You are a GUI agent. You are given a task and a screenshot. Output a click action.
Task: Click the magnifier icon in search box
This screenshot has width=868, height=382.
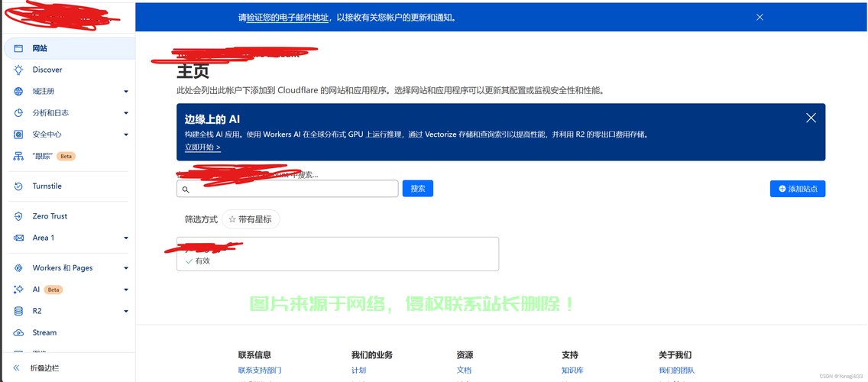(186, 189)
